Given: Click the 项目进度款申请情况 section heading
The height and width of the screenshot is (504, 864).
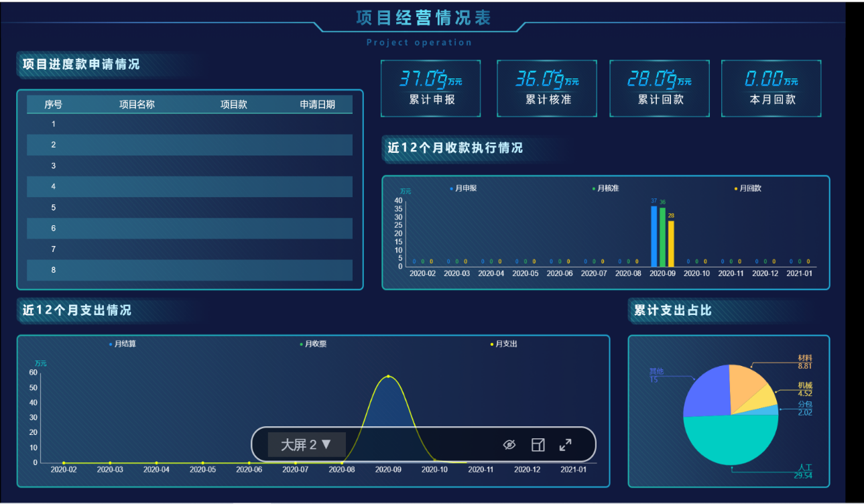Looking at the screenshot, I should [81, 64].
